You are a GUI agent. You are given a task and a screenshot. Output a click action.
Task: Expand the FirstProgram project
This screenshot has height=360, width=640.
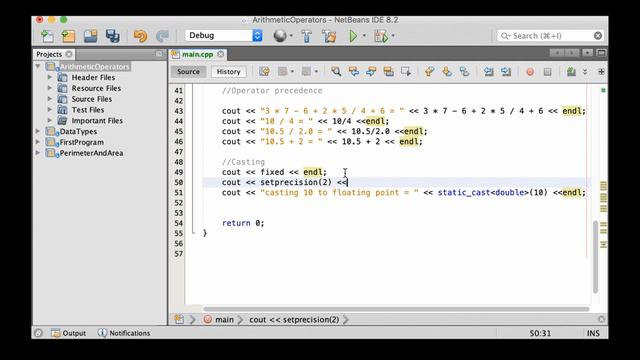[38, 142]
